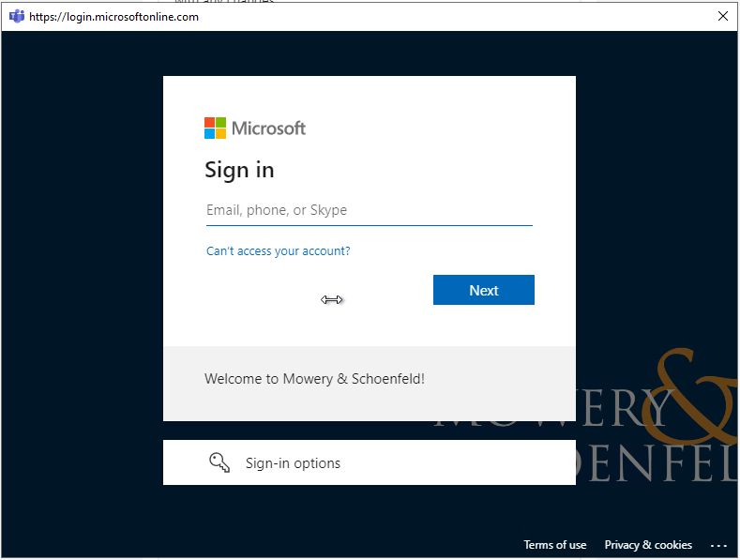Open Sign-in options
This screenshot has height=560, width=740.
click(293, 463)
